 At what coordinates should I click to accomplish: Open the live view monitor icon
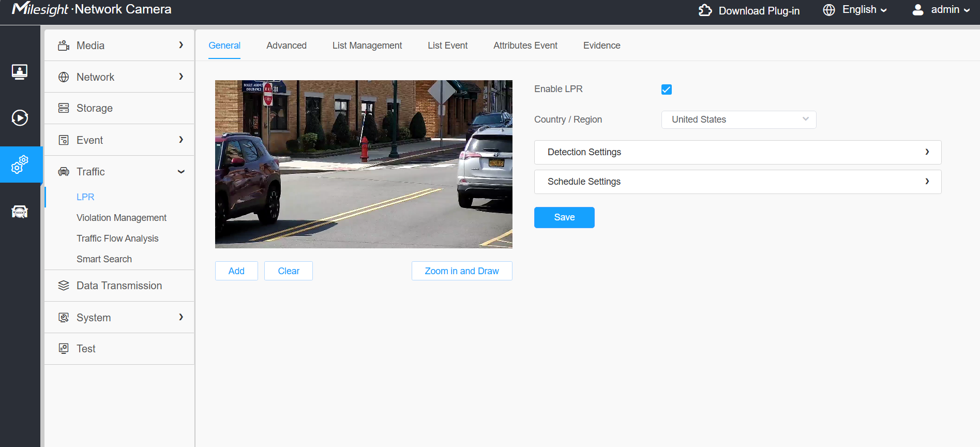coord(20,71)
